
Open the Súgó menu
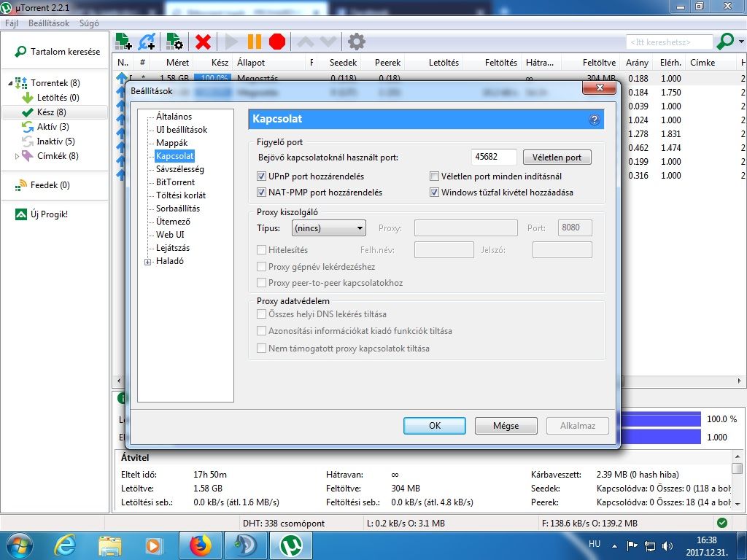(89, 23)
